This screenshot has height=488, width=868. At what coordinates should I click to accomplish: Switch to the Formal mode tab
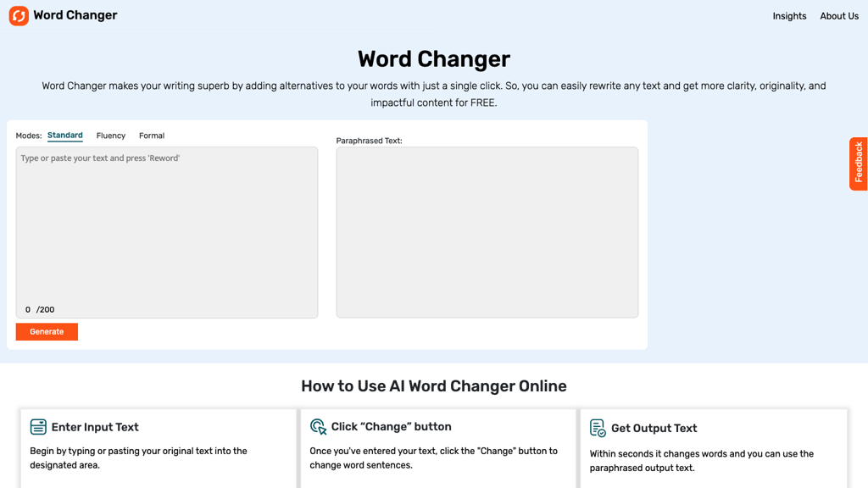(151, 136)
